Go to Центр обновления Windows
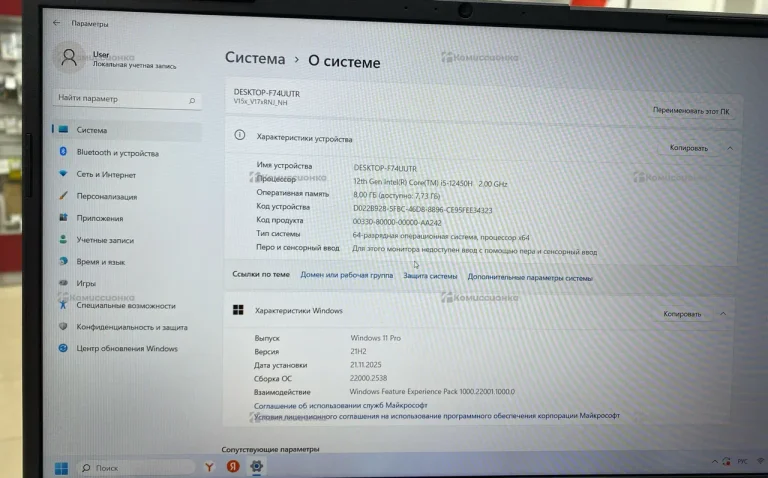Screen dimensions: 768x478 click(127, 349)
